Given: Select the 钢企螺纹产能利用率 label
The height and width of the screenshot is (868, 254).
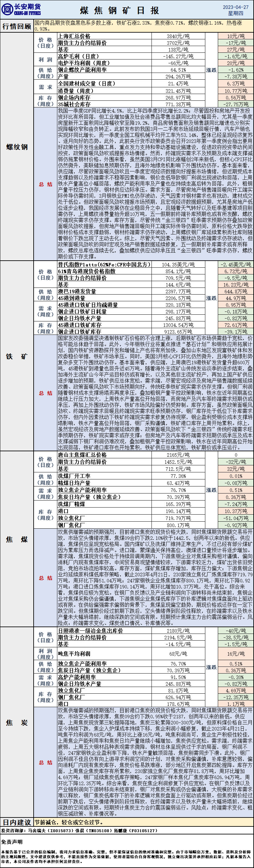Looking at the screenshot, I should pyautogui.click(x=82, y=70).
